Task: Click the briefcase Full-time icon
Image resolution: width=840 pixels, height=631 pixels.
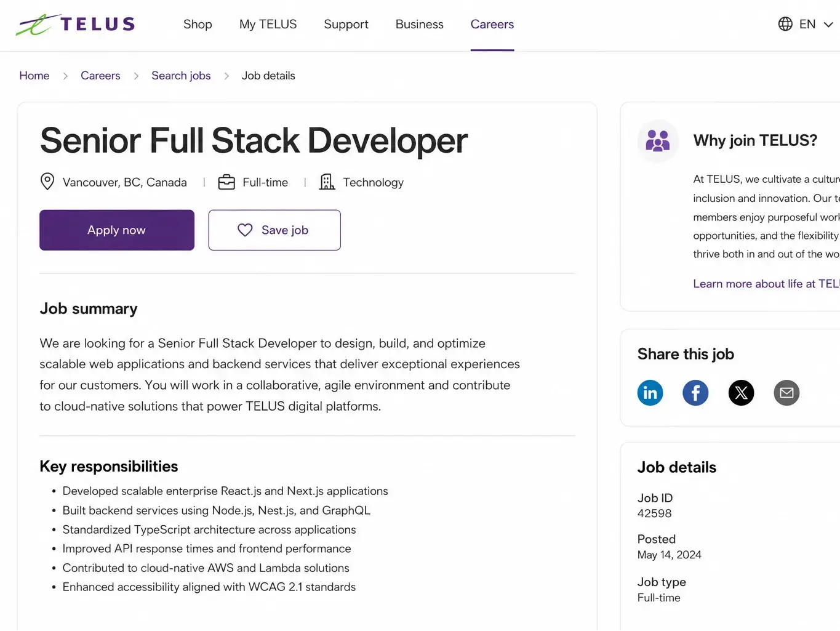Action: click(226, 182)
